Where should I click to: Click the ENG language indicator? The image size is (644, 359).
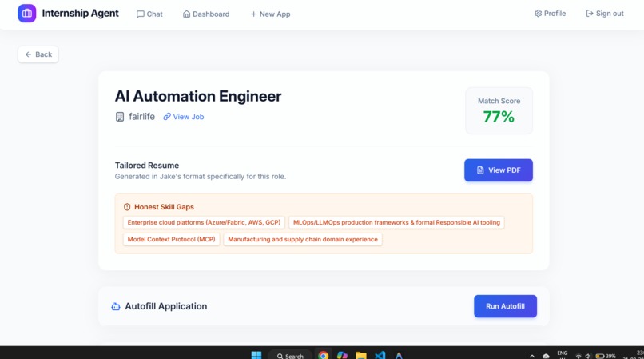pyautogui.click(x=563, y=354)
